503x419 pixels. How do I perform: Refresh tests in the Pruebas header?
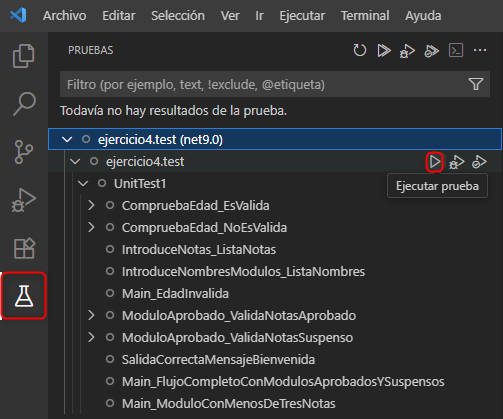pyautogui.click(x=360, y=50)
